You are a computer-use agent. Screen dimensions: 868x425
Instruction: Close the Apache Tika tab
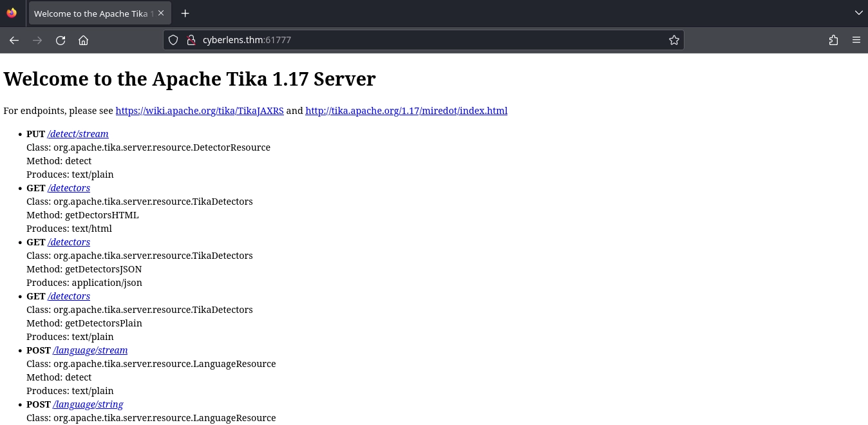(x=161, y=13)
